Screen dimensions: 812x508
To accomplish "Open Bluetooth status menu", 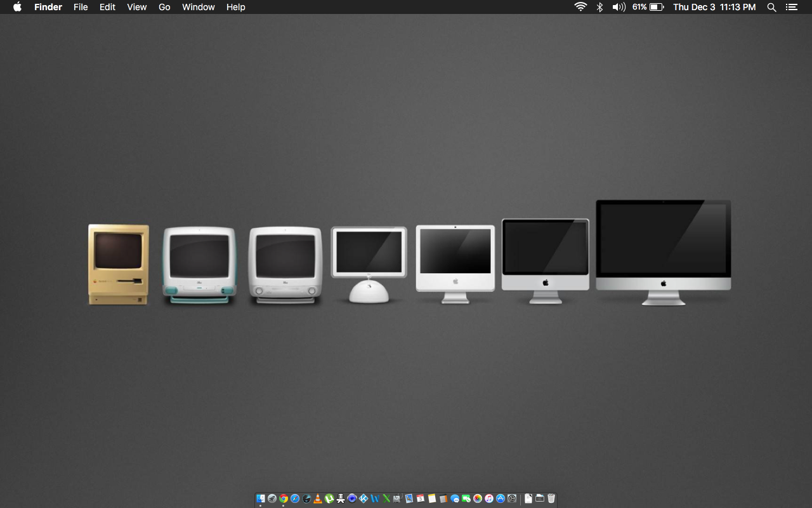I will click(599, 7).
